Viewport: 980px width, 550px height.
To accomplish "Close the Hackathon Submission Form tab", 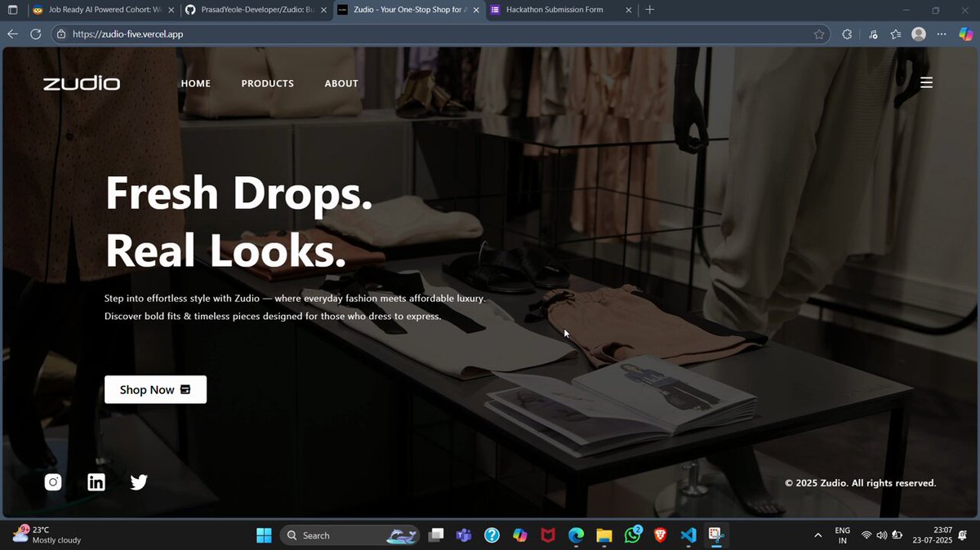I will pos(628,10).
